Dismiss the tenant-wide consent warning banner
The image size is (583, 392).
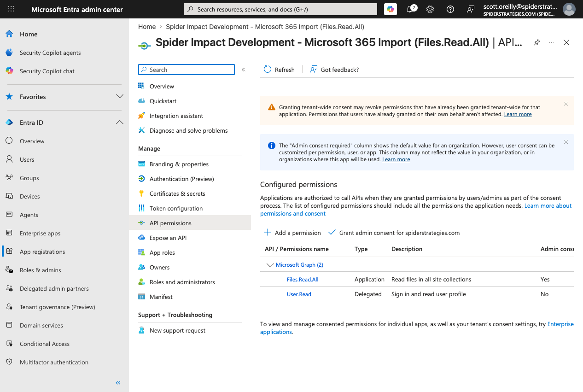click(x=566, y=104)
